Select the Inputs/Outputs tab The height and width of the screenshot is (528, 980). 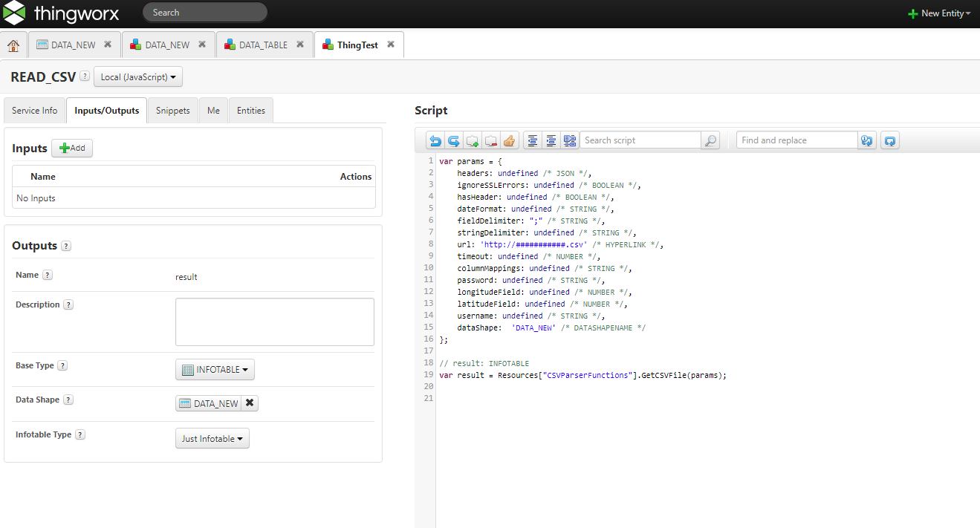(107, 111)
